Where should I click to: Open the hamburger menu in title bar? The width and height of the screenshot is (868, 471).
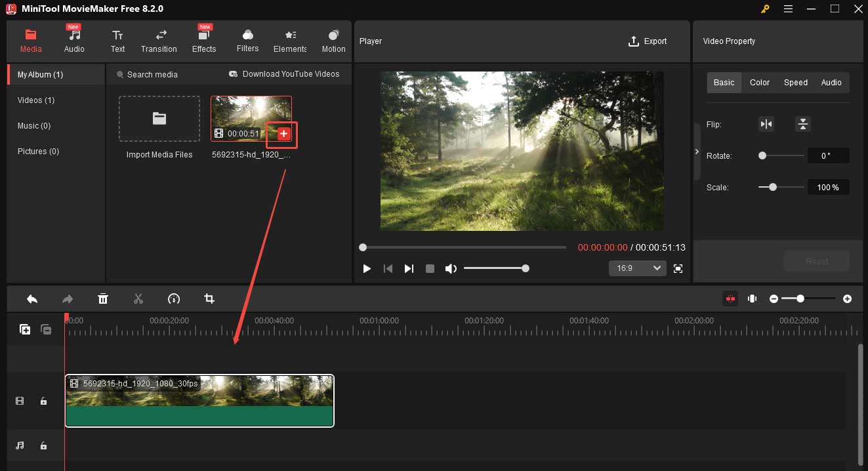coord(789,9)
